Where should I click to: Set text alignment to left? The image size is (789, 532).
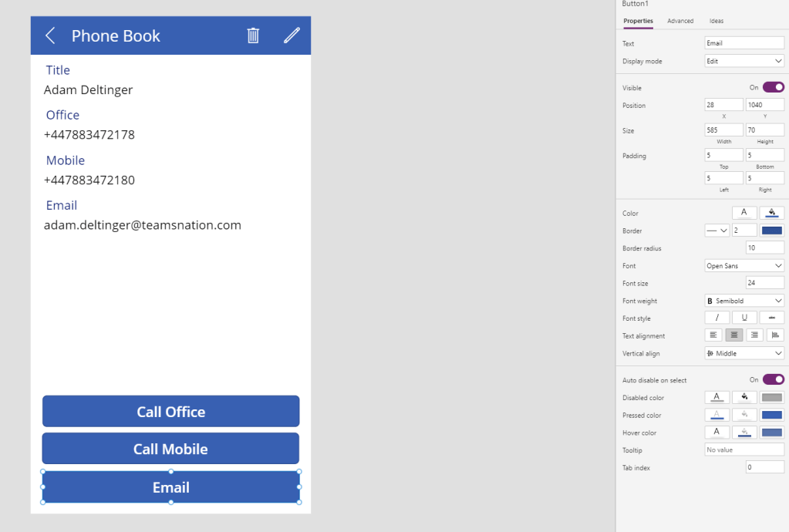(713, 335)
